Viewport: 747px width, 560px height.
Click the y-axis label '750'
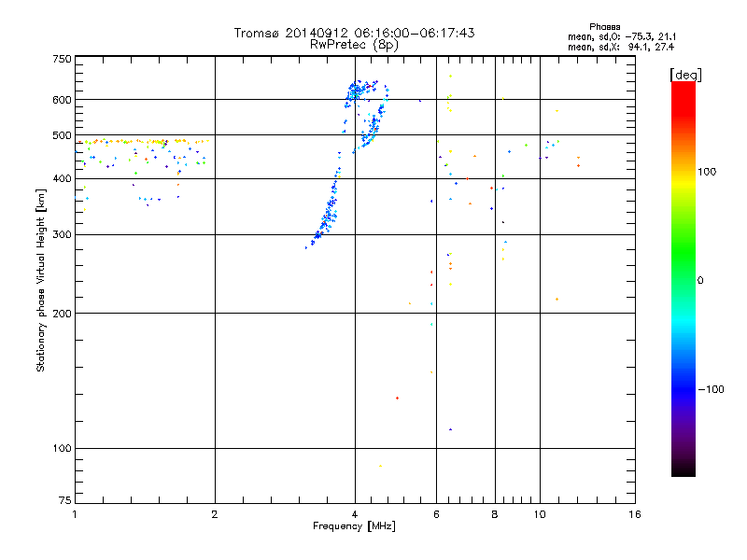click(62, 59)
